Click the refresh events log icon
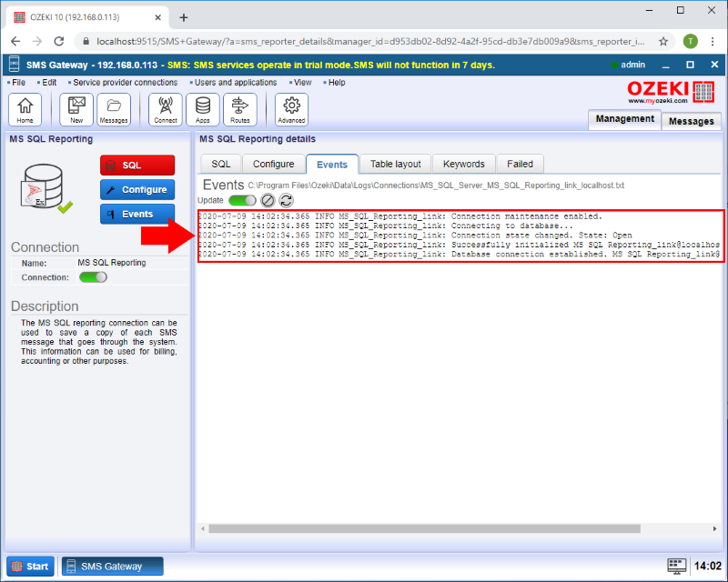Viewport: 728px width, 582px height. (x=286, y=200)
